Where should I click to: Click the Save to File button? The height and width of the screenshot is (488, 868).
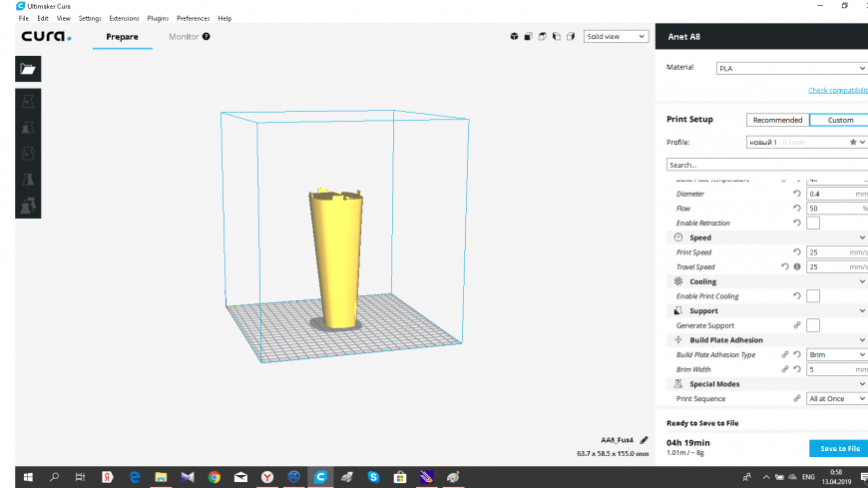coord(838,448)
